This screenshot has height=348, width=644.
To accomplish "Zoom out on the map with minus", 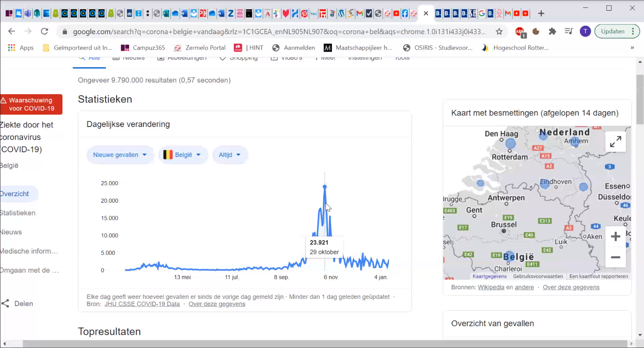I will [x=615, y=257].
